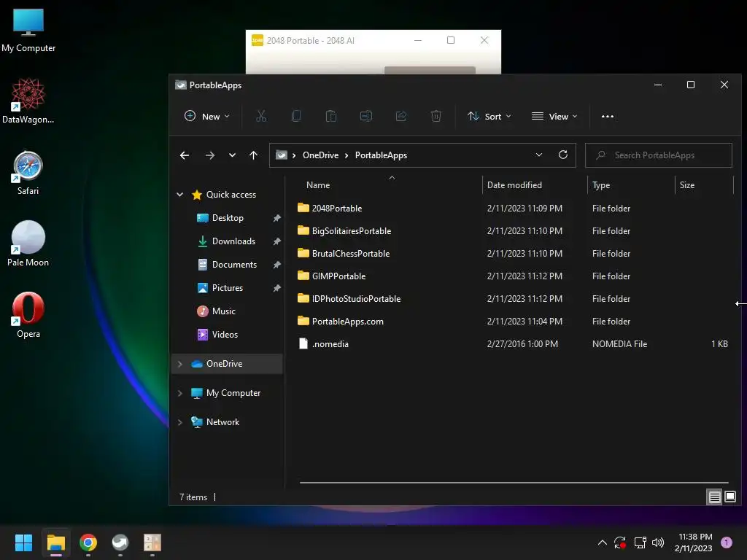Show hidden icons in system tray

click(x=602, y=542)
